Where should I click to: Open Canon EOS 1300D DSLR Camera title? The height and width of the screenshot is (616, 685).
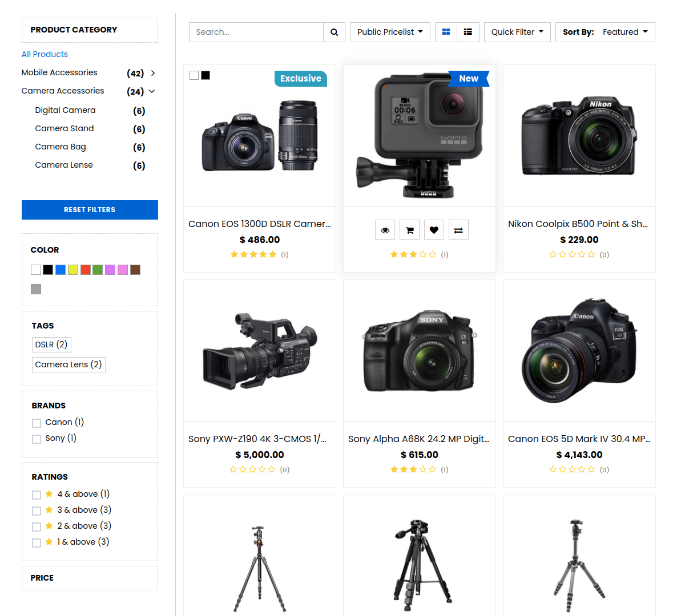click(x=260, y=224)
